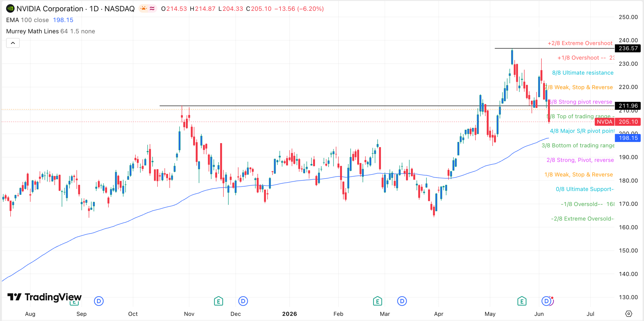
Task: Open the May earnings marker
Action: 522,301
